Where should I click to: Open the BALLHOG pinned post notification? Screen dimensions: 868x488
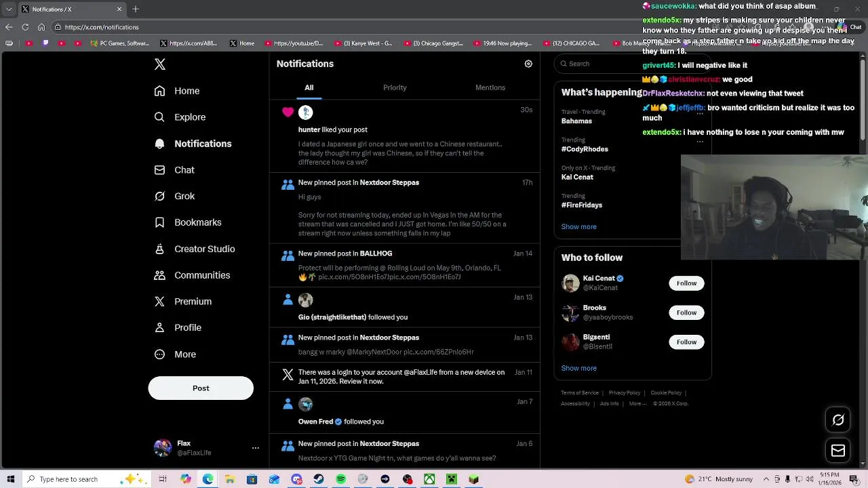tap(405, 266)
